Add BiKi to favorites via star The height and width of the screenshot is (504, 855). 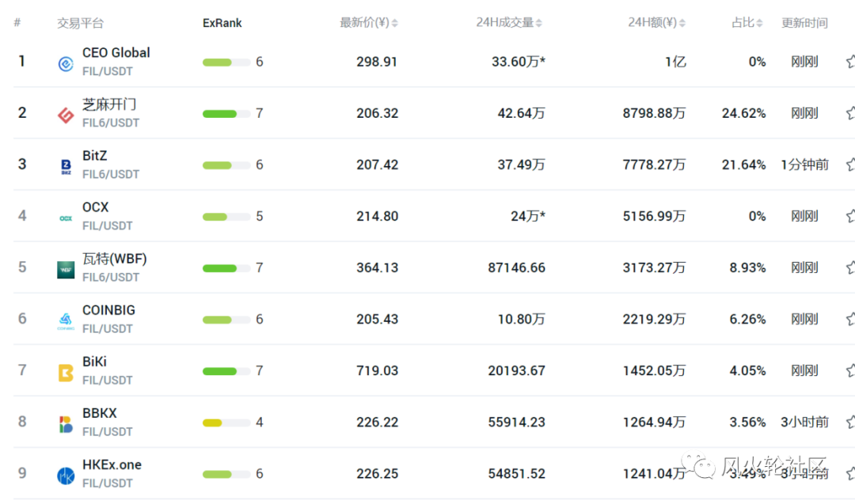pyautogui.click(x=850, y=370)
